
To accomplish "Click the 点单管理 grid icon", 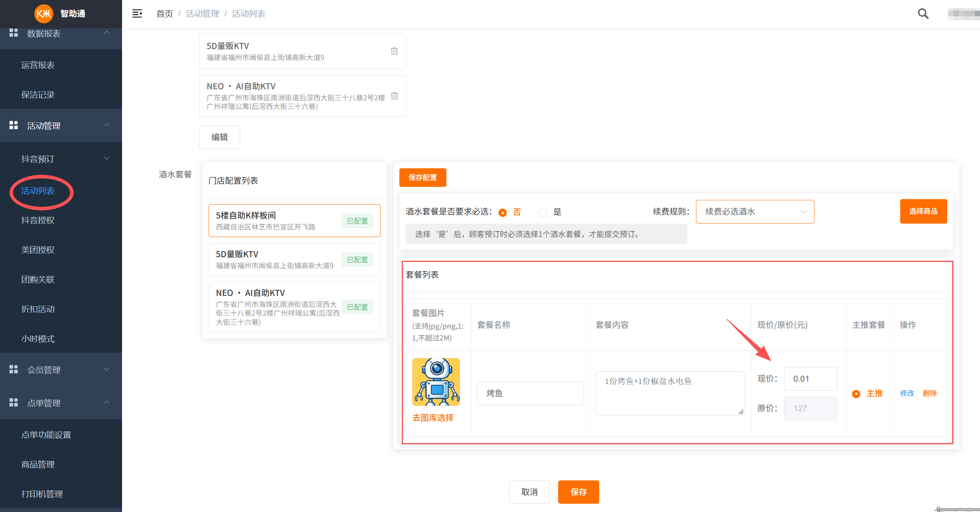I will pyautogui.click(x=13, y=403).
